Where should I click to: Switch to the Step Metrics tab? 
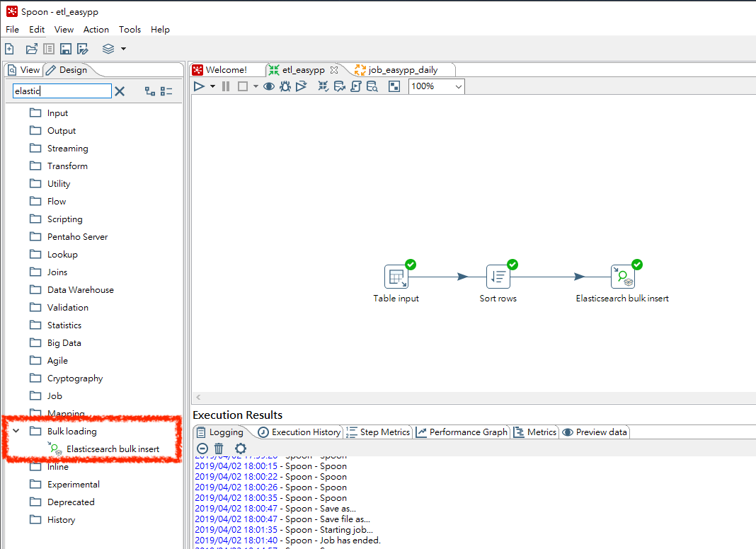coord(378,432)
